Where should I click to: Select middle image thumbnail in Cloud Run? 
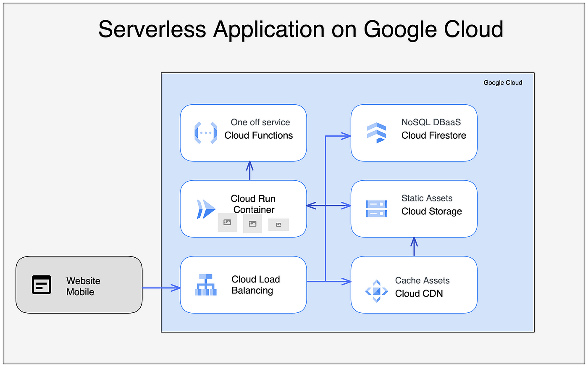coord(252,224)
